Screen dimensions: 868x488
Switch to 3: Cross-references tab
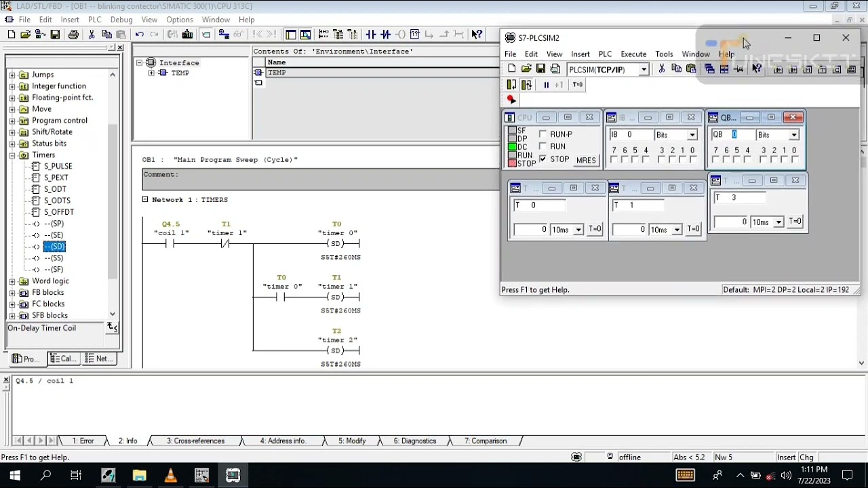click(195, 441)
